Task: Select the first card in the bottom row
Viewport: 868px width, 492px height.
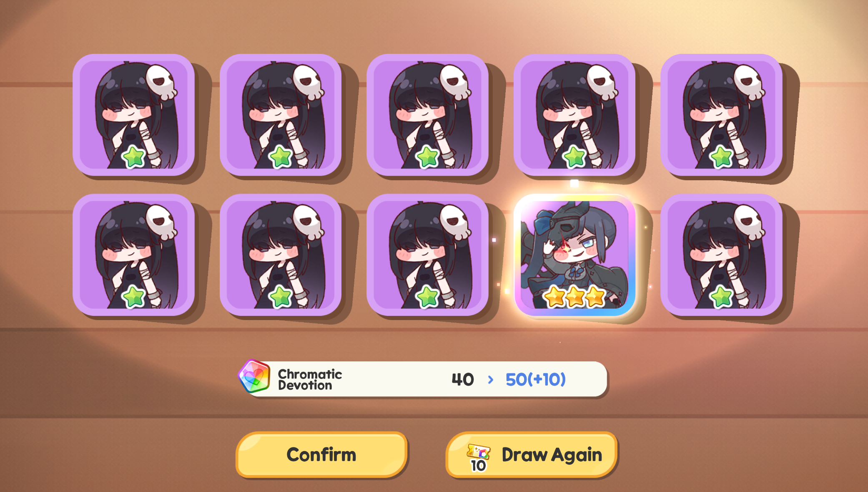Action: (x=133, y=255)
